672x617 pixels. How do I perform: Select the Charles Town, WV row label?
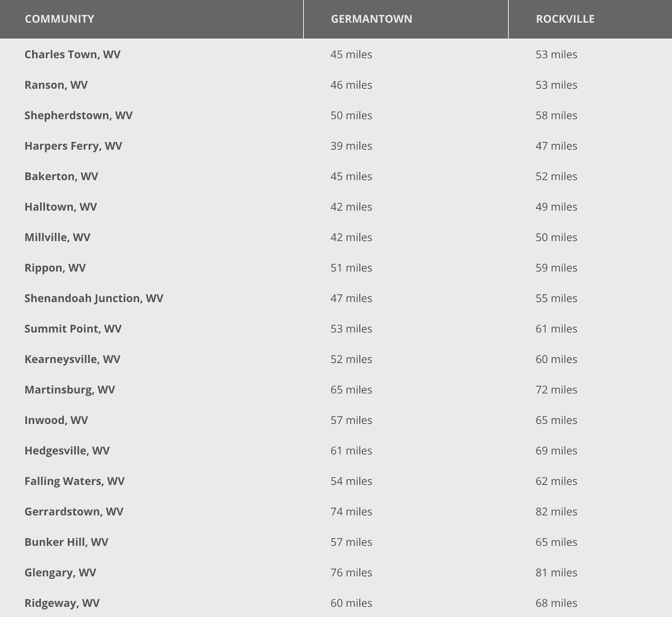coord(72,55)
